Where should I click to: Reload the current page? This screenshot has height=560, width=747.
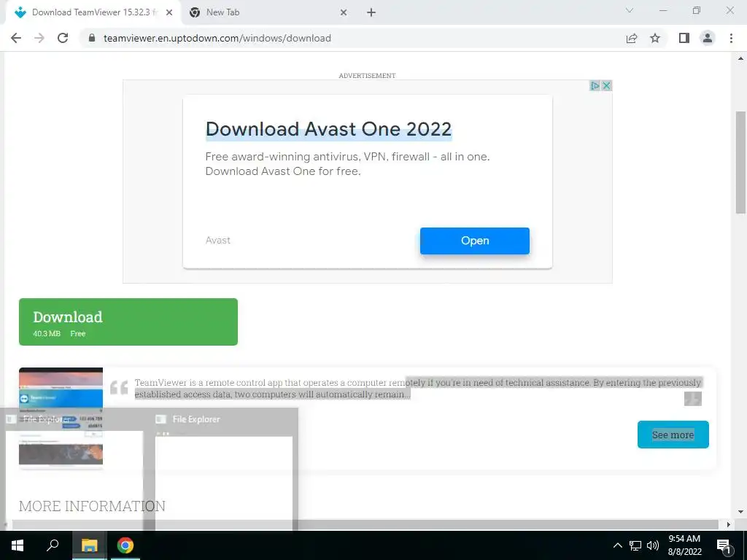[63, 38]
